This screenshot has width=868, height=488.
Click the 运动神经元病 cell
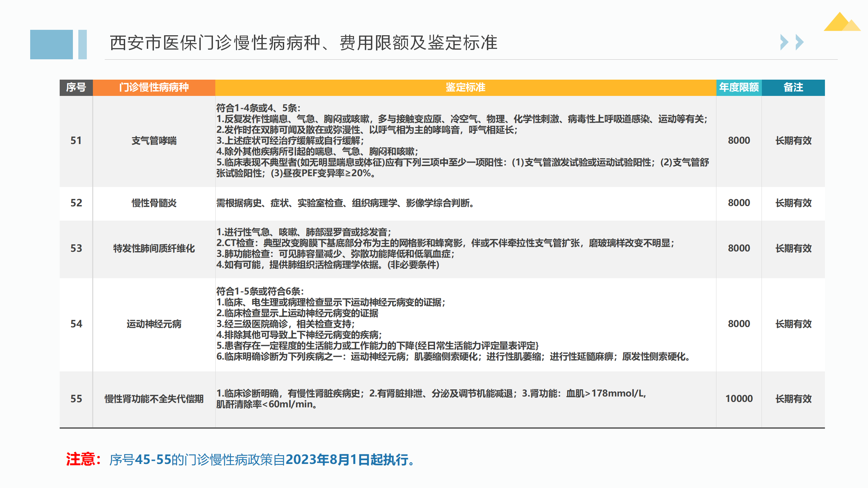click(x=154, y=324)
